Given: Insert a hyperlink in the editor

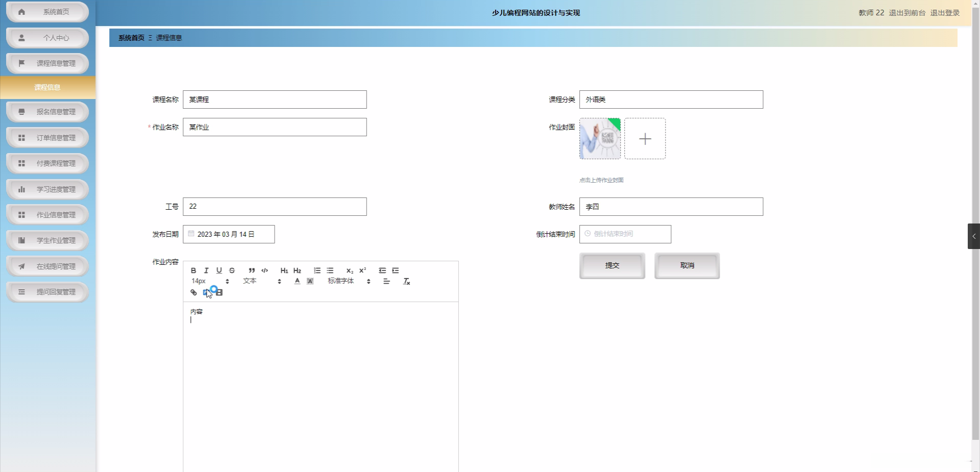Looking at the screenshot, I should pos(193,292).
